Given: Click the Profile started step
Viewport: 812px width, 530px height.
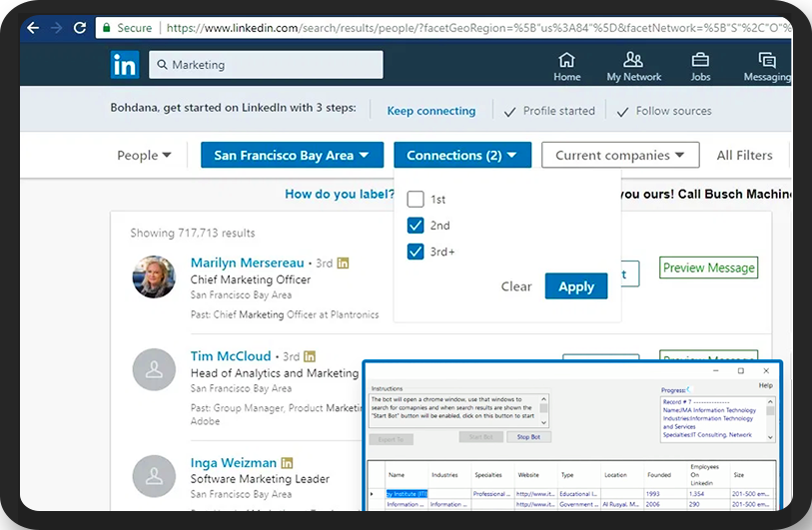Looking at the screenshot, I should click(549, 111).
